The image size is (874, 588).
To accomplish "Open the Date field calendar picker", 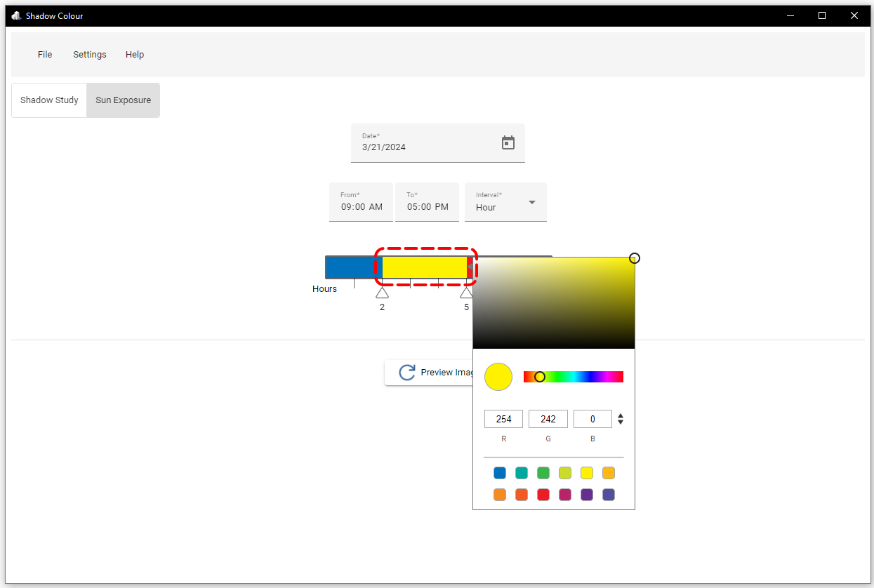I will point(508,142).
